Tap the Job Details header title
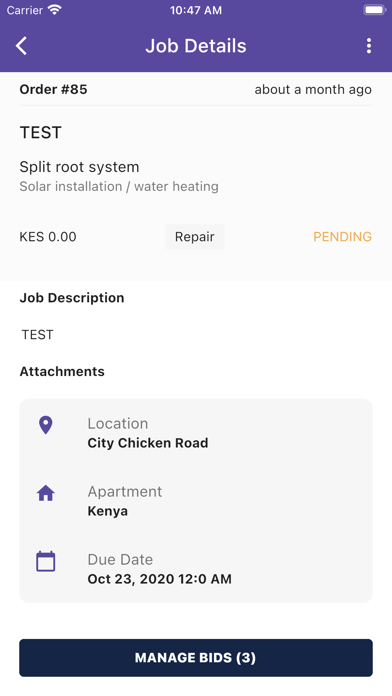The image size is (392, 696). coord(196,46)
